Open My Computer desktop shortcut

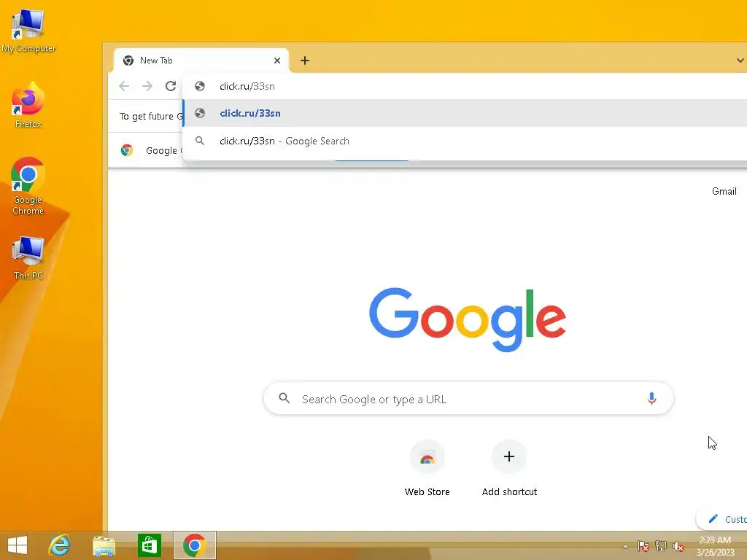[28, 29]
